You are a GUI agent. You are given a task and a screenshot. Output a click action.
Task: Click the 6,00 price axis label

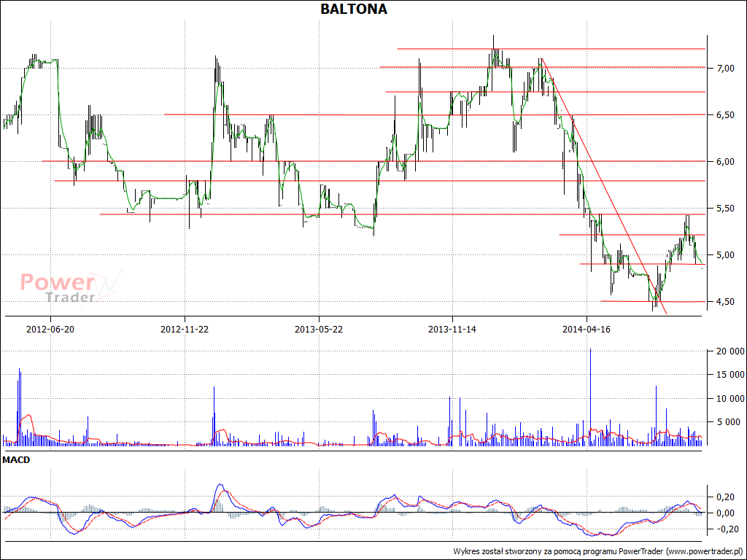tap(726, 162)
